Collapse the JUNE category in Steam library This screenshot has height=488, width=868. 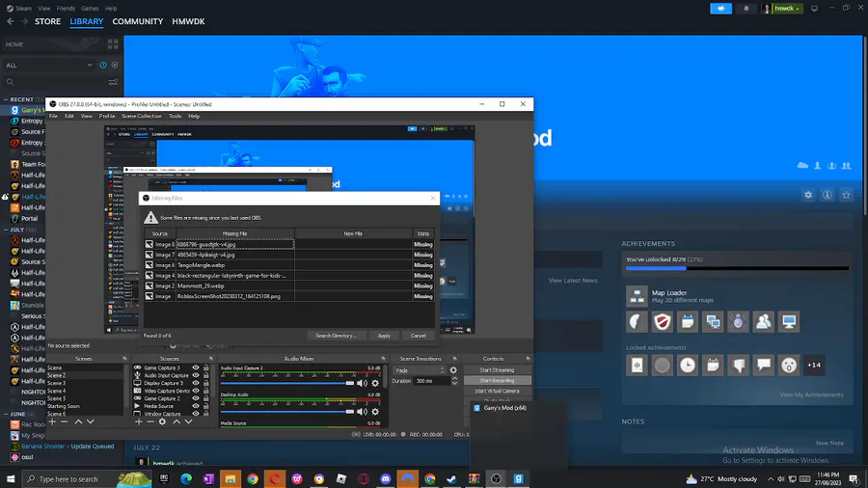point(6,414)
